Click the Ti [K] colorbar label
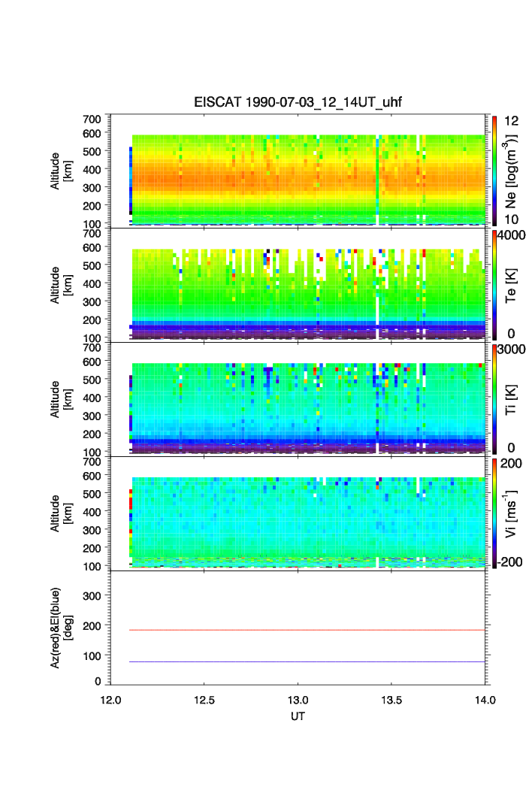This screenshot has height=799, width=532. [512, 400]
